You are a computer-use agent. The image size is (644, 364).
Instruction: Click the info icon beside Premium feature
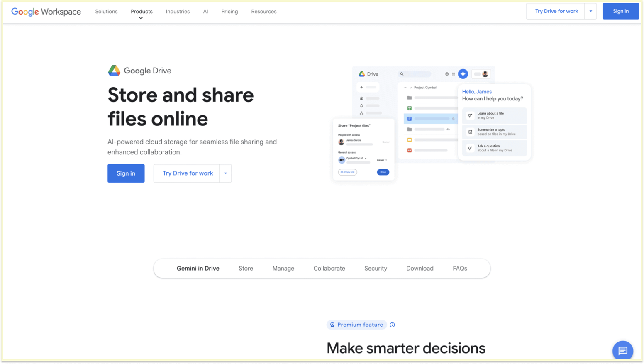(392, 325)
